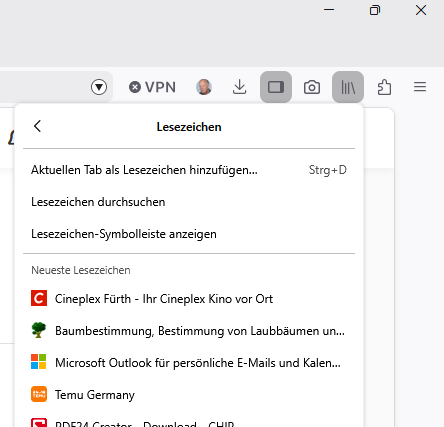This screenshot has width=444, height=427.
Task: Click the library bookshelf icon
Action: tap(348, 87)
